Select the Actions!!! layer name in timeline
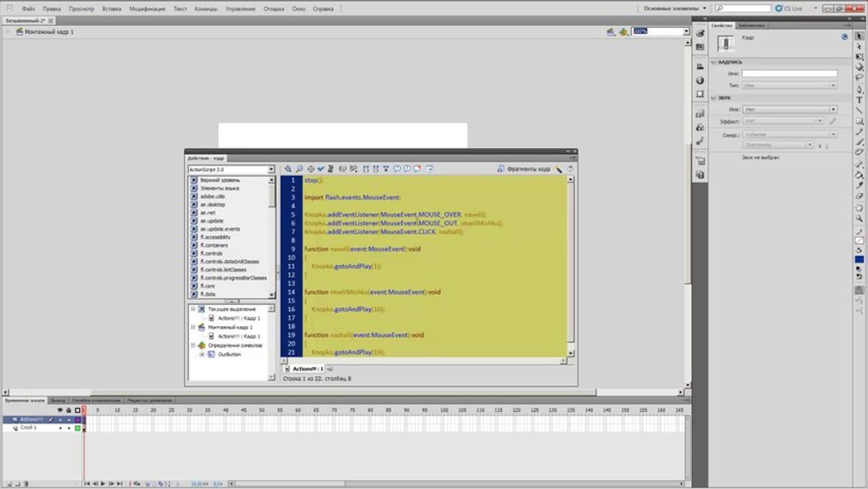 click(x=31, y=420)
